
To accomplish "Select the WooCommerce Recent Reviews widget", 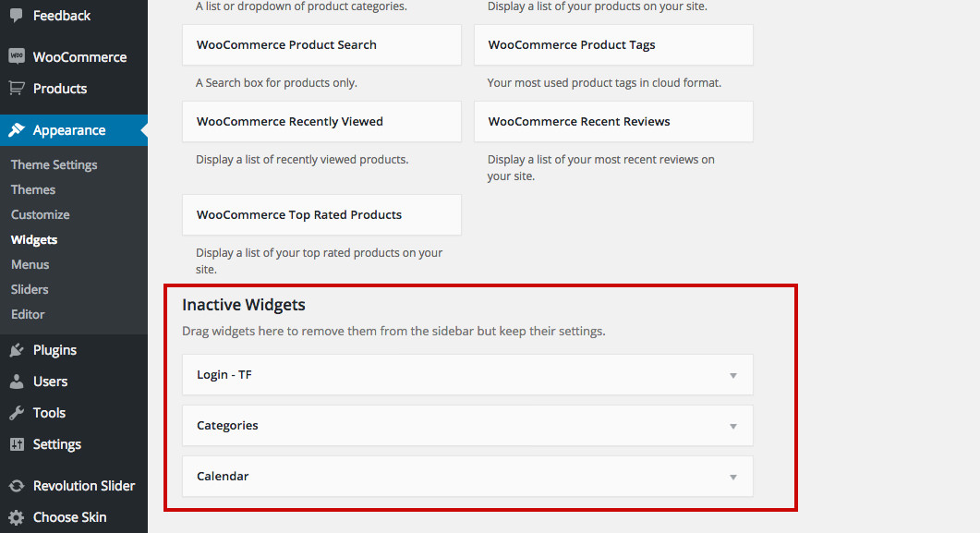I will 613,122.
